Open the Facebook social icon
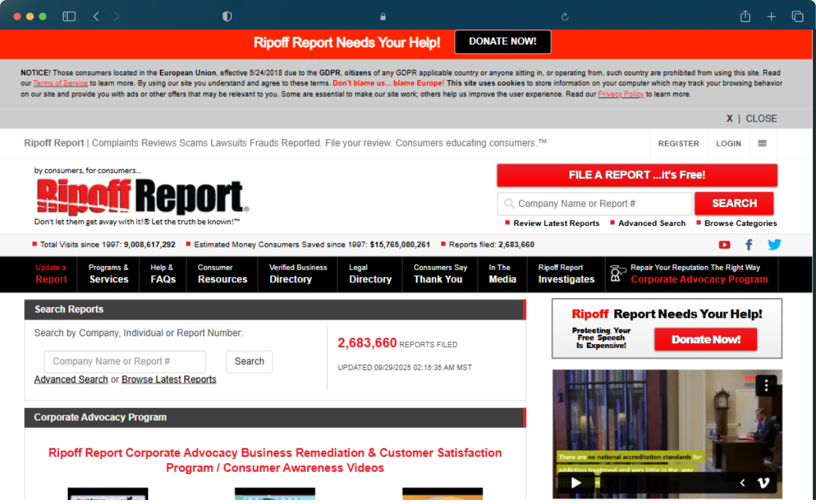Screen dimensions: 816x504 tap(749, 245)
